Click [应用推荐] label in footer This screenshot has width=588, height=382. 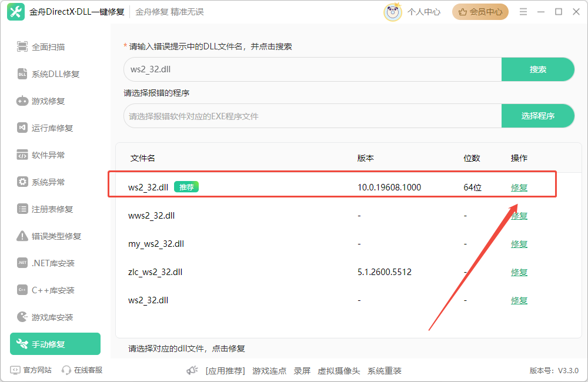(x=225, y=371)
